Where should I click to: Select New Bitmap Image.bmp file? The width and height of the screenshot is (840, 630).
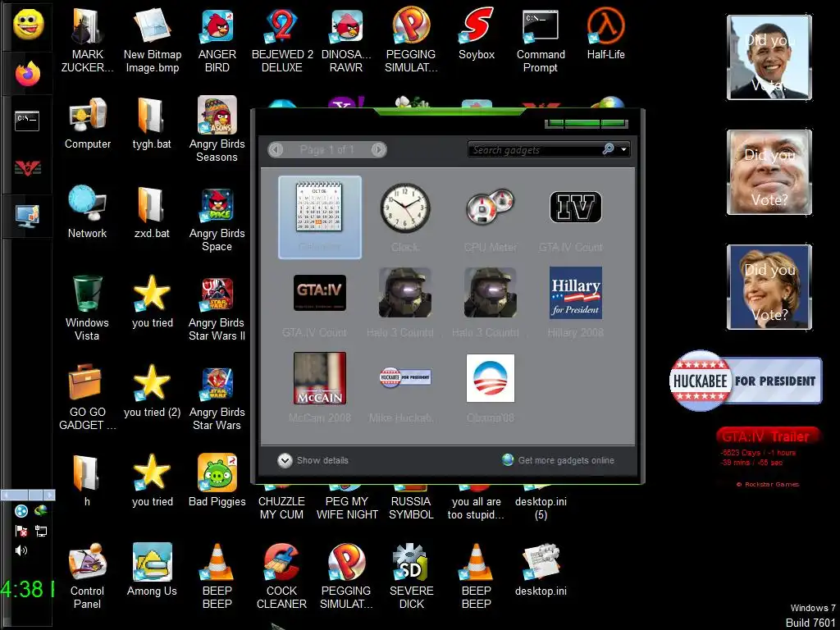[152, 41]
